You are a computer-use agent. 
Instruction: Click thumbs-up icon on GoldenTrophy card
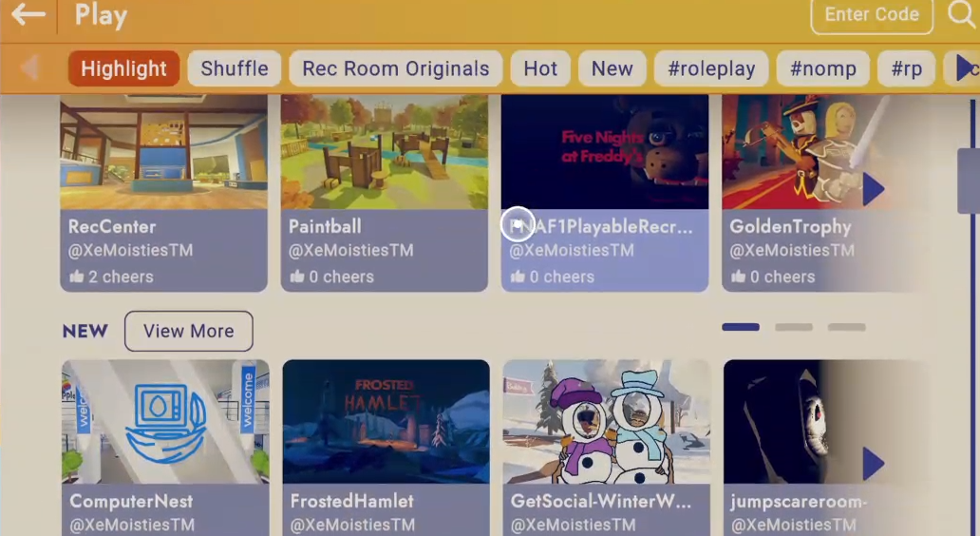(738, 276)
